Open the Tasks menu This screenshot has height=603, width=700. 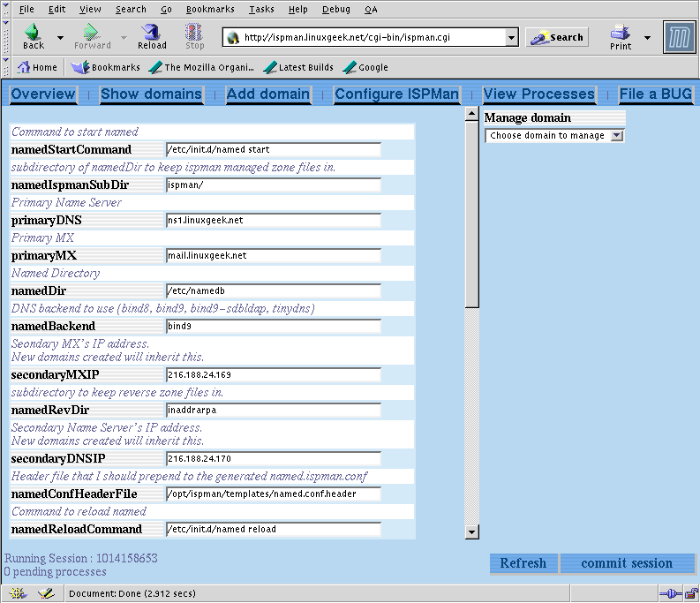(261, 10)
